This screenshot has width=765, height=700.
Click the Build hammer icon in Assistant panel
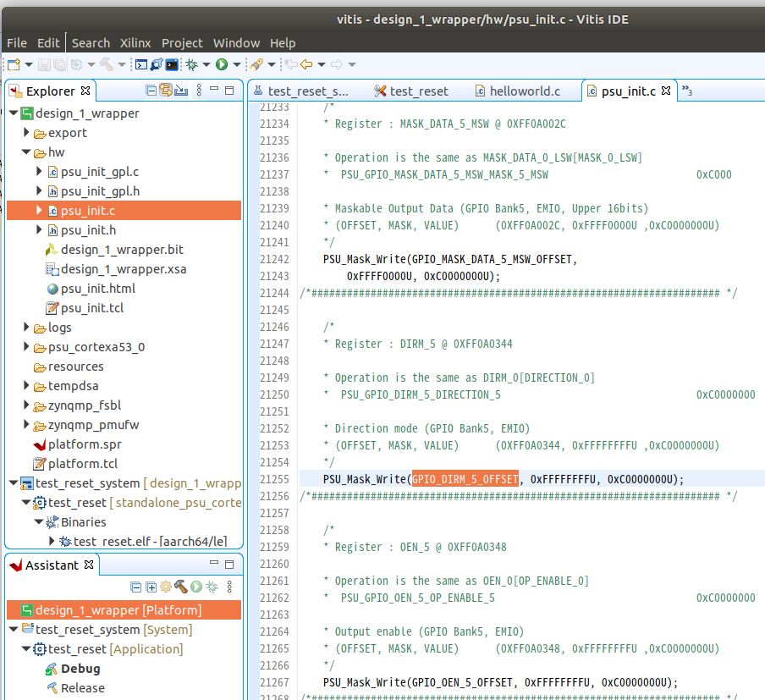[x=180, y=587]
